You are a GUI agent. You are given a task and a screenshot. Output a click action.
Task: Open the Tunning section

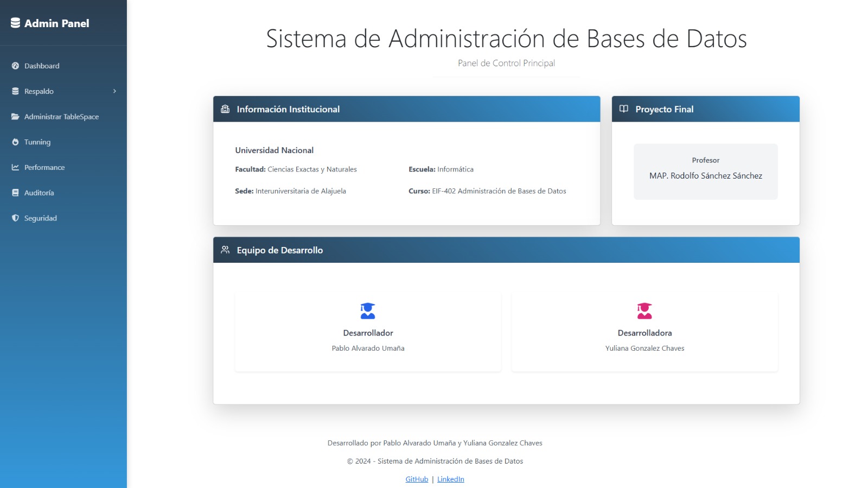(x=63, y=142)
